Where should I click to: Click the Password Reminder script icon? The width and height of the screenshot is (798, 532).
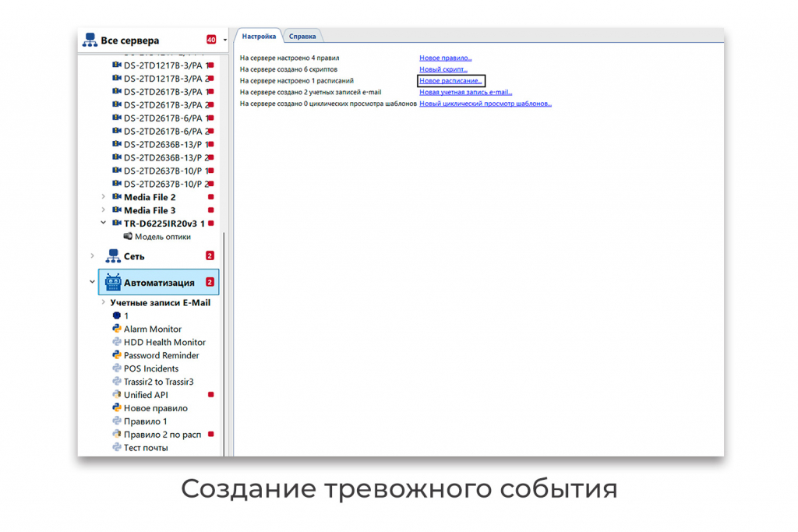pyautogui.click(x=117, y=355)
